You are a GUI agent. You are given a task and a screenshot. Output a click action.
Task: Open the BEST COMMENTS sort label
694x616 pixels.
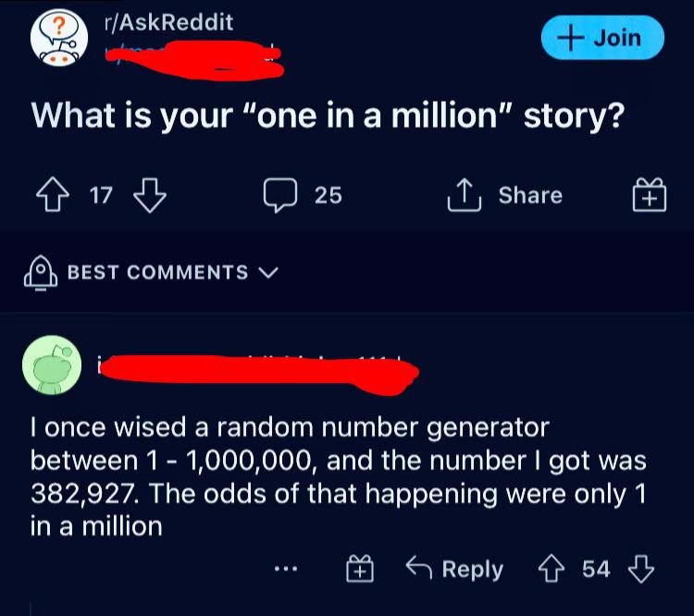click(x=157, y=273)
